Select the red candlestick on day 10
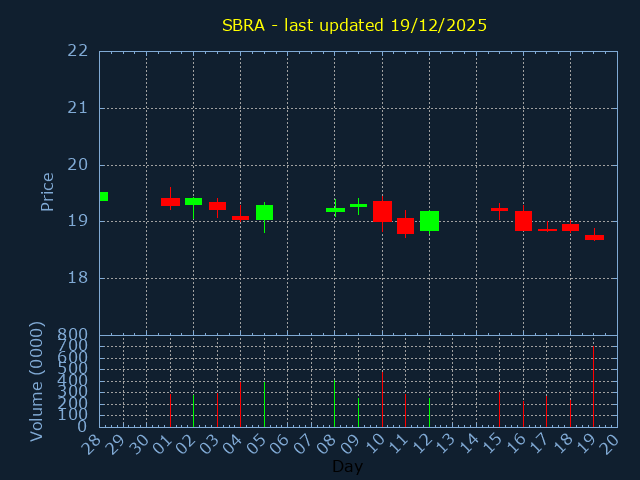Image resolution: width=640 pixels, height=480 pixels. [382, 211]
